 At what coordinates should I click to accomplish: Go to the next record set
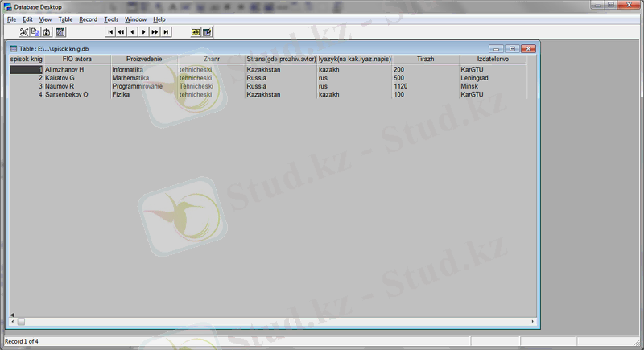155,32
